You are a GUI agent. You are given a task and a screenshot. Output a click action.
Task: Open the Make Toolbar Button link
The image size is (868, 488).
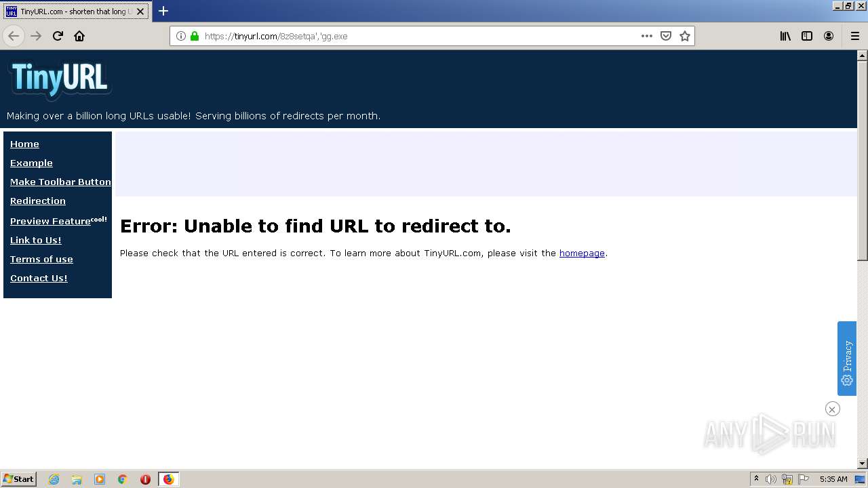click(x=60, y=182)
